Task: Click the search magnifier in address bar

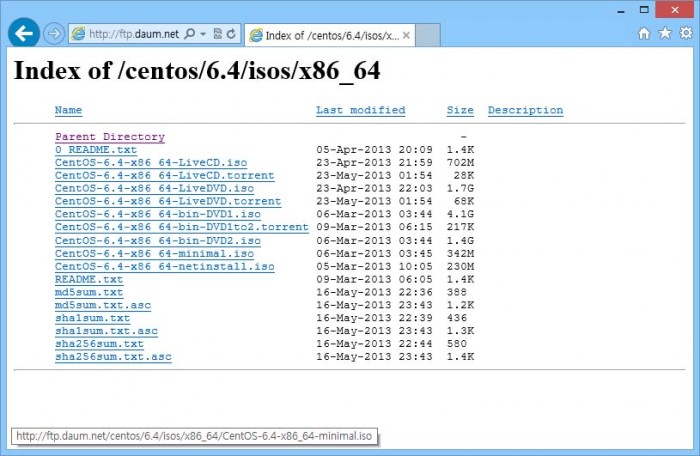Action: pyautogui.click(x=190, y=34)
